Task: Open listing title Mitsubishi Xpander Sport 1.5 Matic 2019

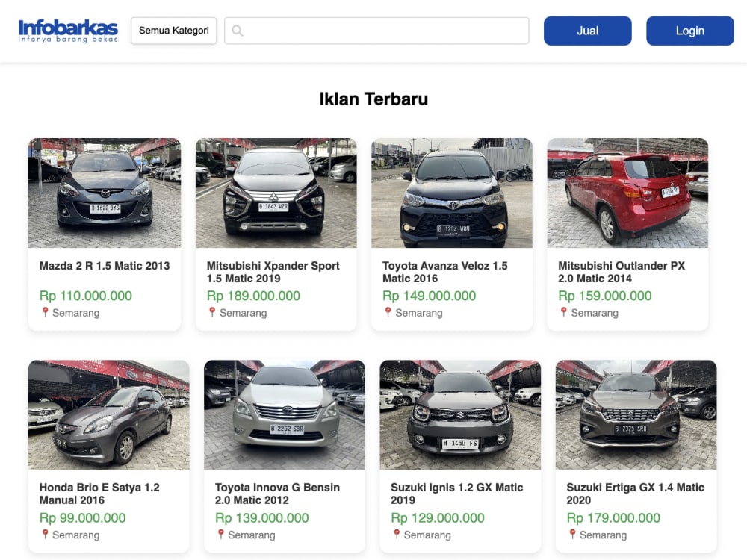Action: [x=273, y=272]
